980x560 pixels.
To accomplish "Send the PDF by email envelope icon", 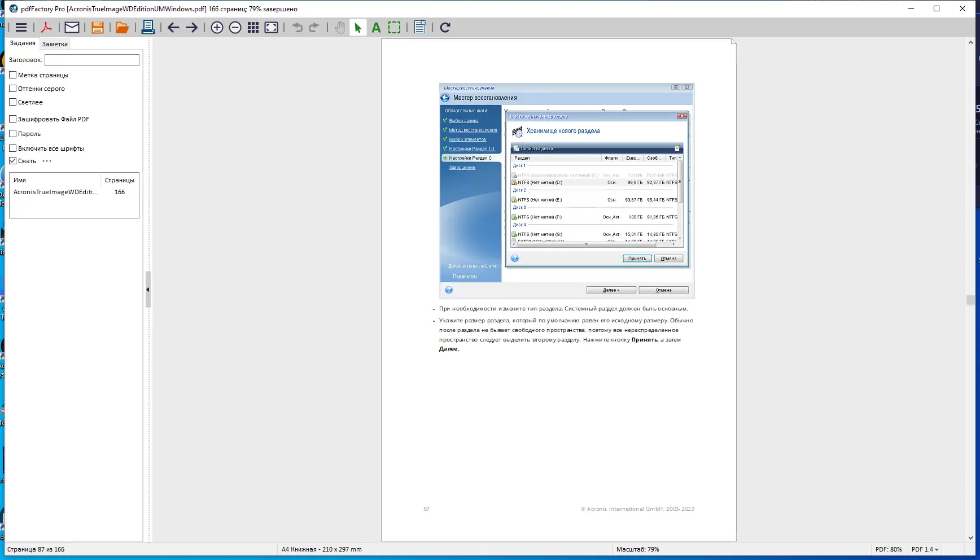I will [72, 28].
